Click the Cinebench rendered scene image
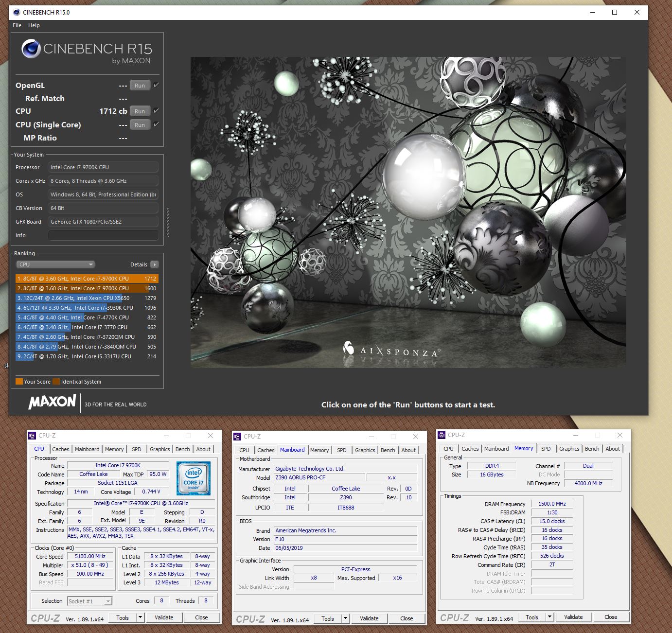 pos(408,212)
